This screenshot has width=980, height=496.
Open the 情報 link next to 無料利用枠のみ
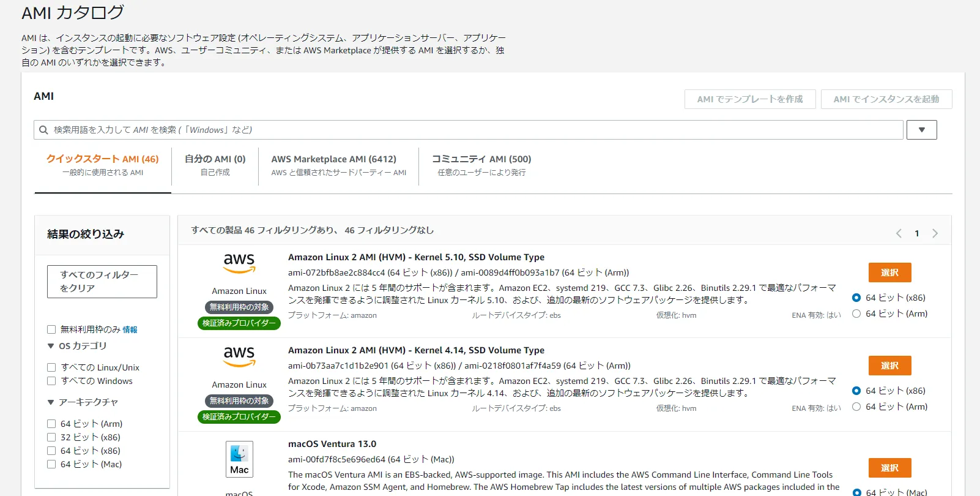pyautogui.click(x=130, y=329)
